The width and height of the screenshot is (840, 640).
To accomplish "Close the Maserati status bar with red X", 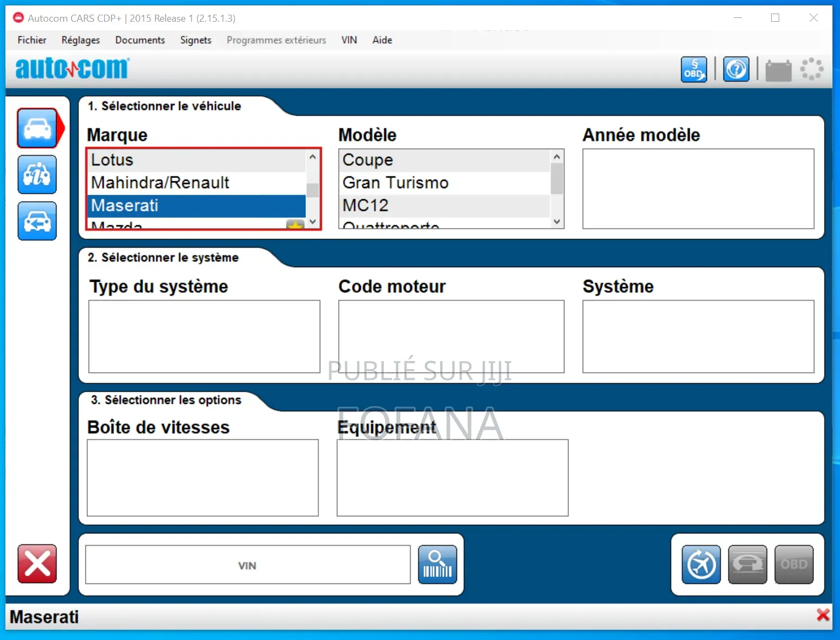I will click(823, 615).
